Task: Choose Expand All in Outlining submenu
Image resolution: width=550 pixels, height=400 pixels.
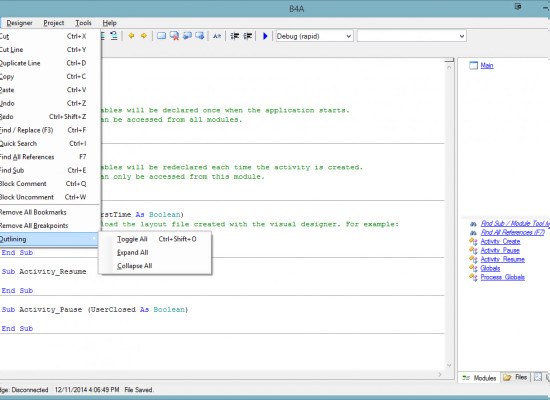Action: tap(155, 252)
